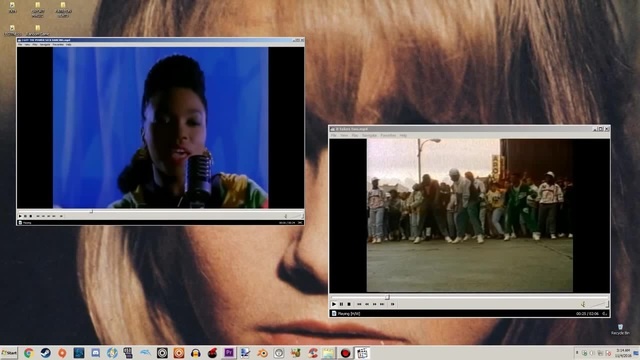The image size is (640, 360).
Task: Stop playback in the right player window
Action: [349, 304]
